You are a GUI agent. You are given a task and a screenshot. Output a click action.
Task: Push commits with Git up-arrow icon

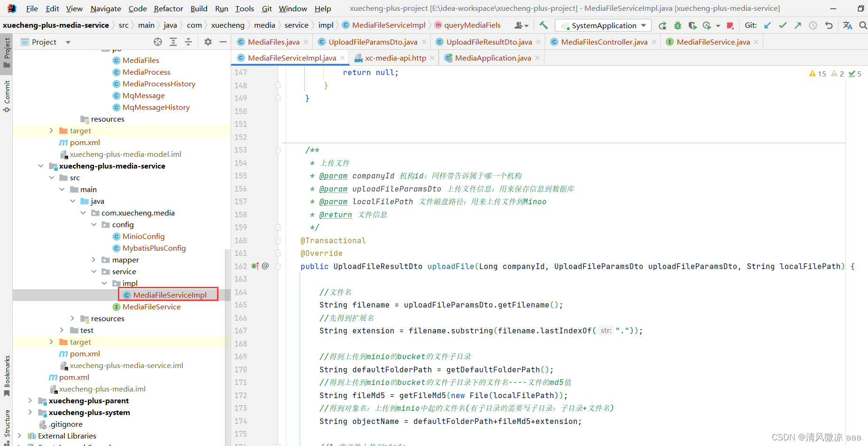(x=798, y=25)
